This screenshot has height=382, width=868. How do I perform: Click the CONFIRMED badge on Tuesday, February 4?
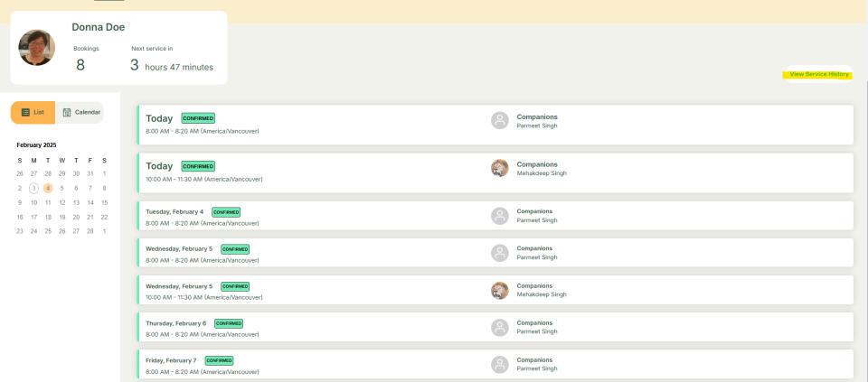(x=226, y=212)
